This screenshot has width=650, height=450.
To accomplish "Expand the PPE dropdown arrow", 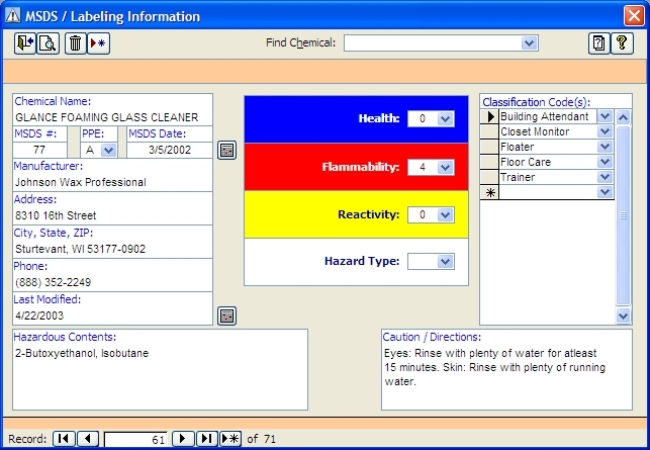I will (108, 150).
